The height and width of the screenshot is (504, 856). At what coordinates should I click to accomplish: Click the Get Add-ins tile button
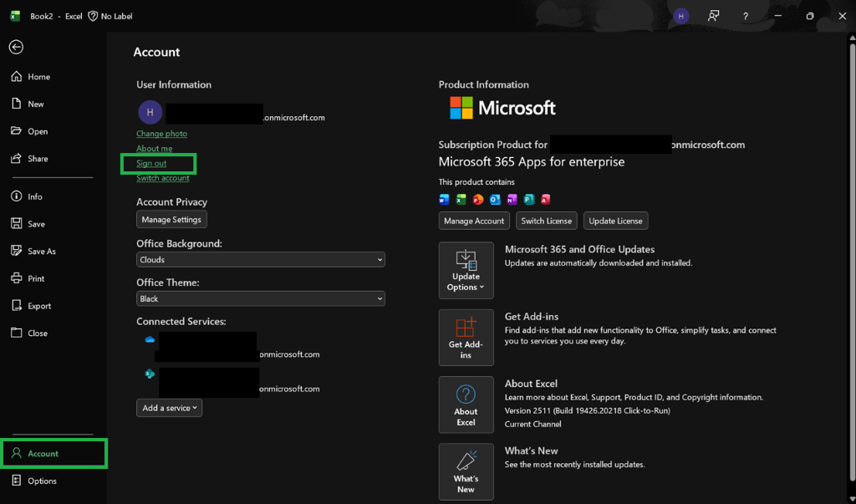click(466, 338)
